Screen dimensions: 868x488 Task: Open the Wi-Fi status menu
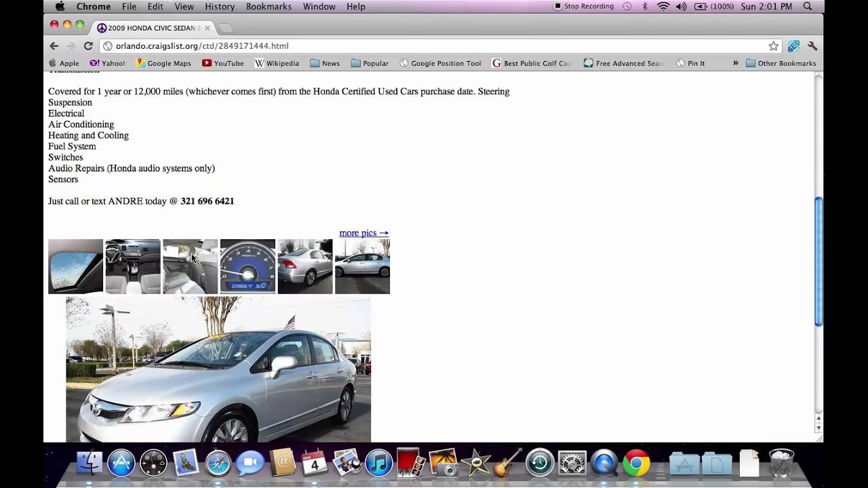coord(663,6)
